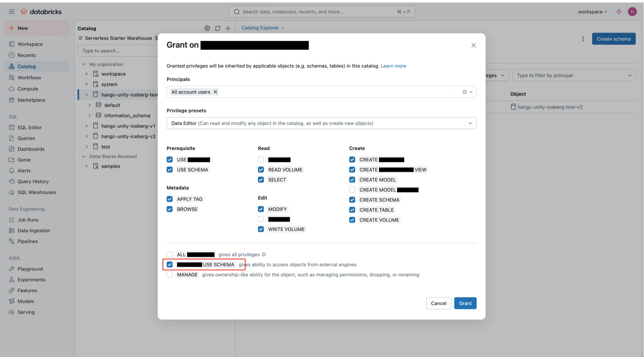This screenshot has width=644, height=357.
Task: Toggle the WRITE VOLUME checkbox
Action: pyautogui.click(x=261, y=229)
